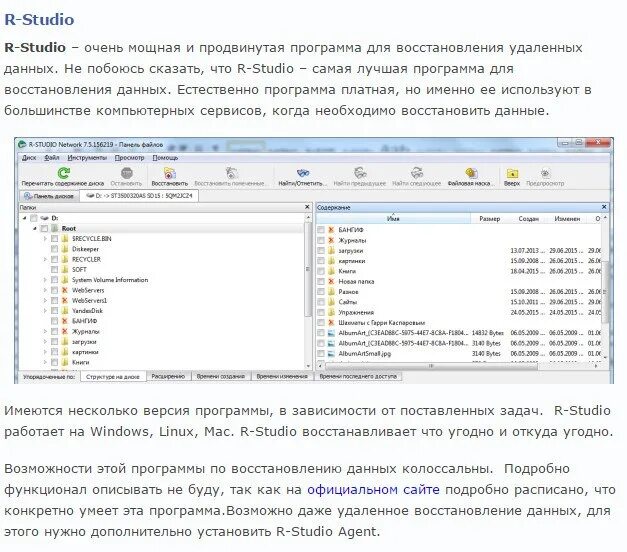Check the AlbumArtSmall.jpg checkbox

321,354
